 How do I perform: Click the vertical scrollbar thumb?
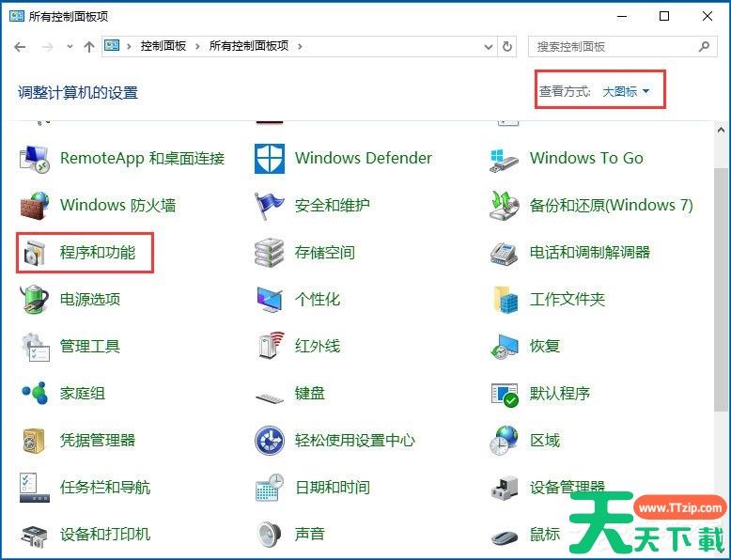[x=721, y=289]
